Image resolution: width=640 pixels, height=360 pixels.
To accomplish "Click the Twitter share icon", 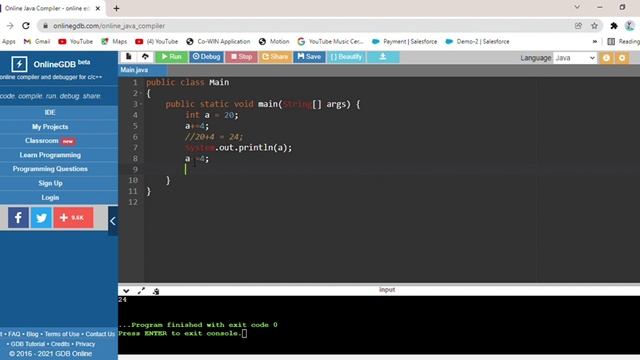I will click(x=41, y=218).
